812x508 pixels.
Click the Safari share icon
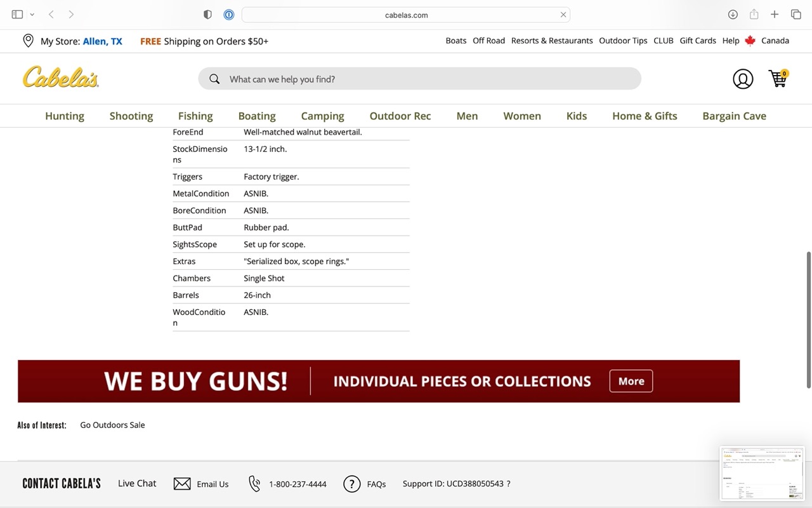point(754,15)
